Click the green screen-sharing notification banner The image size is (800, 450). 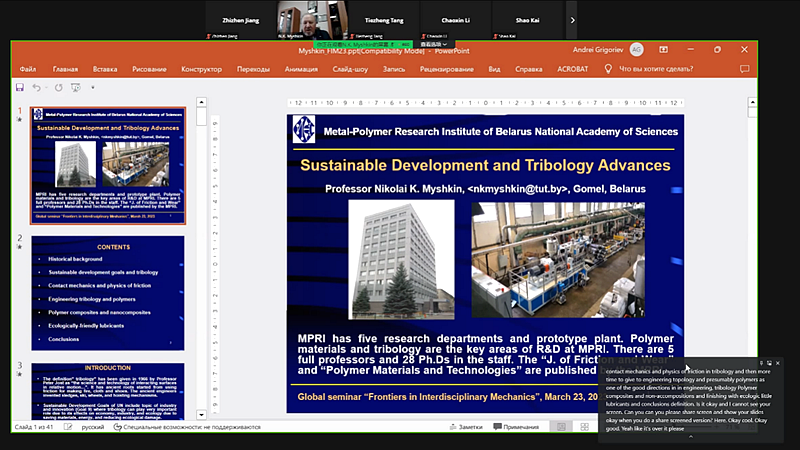(363, 45)
